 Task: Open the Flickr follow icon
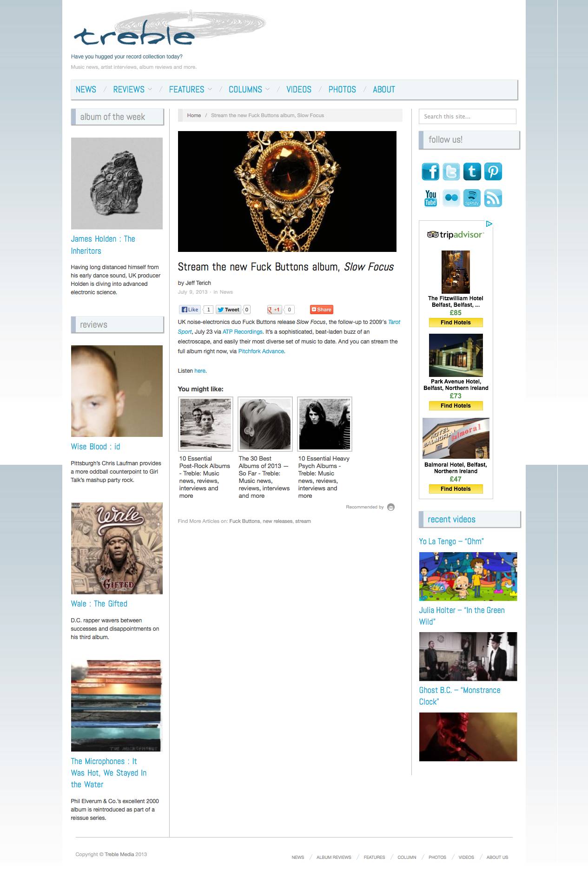[451, 198]
